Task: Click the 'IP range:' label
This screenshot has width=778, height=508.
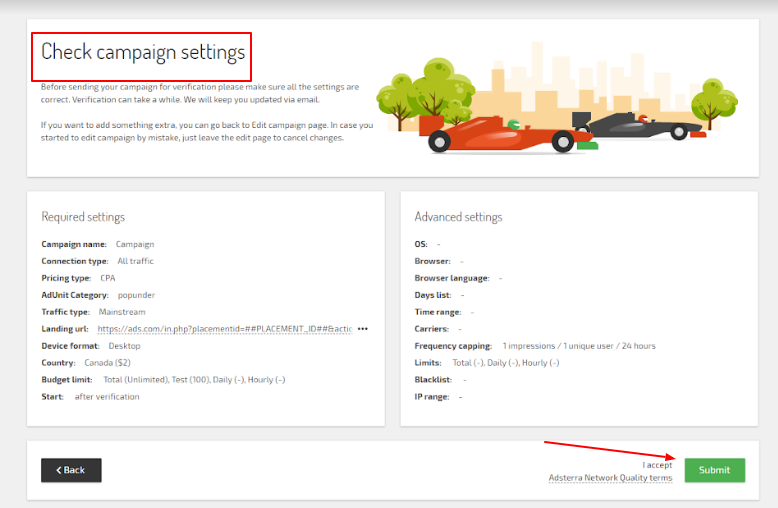Action: (432, 397)
